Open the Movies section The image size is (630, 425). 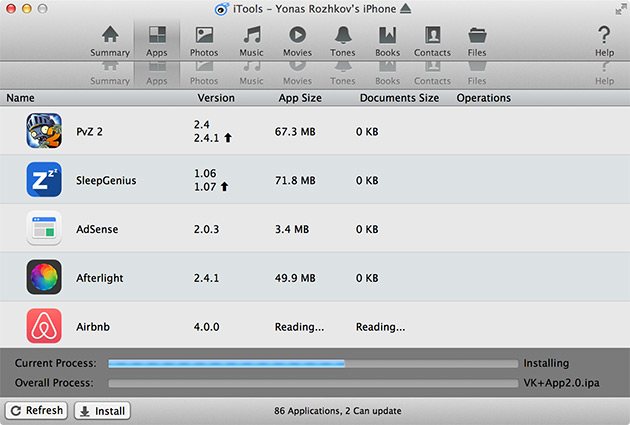297,41
